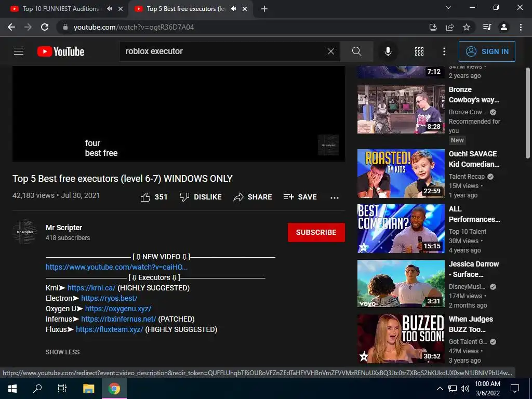Open Chrome media control icon
This screenshot has height=399, width=532.
(x=487, y=27)
